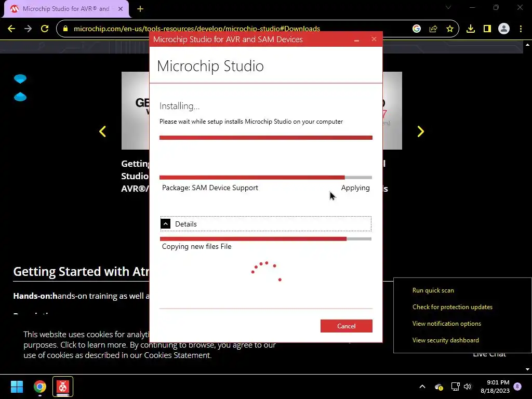Click the 'Copying new files File' text

click(197, 247)
